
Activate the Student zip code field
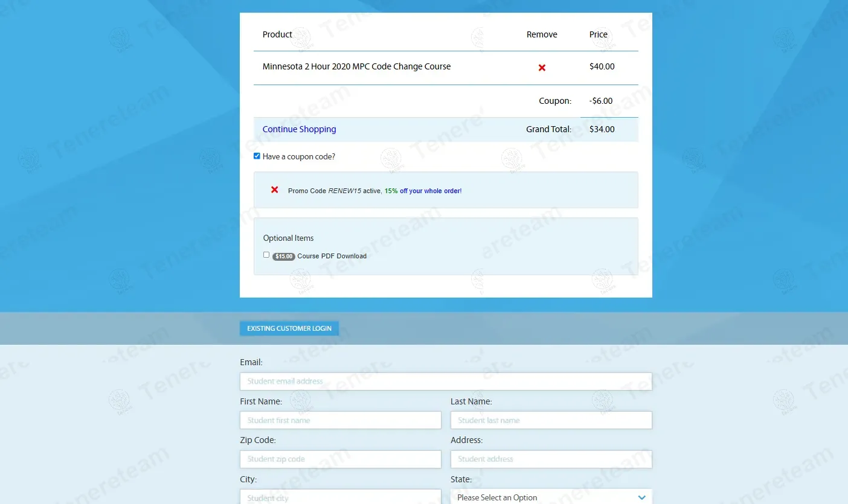coord(341,459)
